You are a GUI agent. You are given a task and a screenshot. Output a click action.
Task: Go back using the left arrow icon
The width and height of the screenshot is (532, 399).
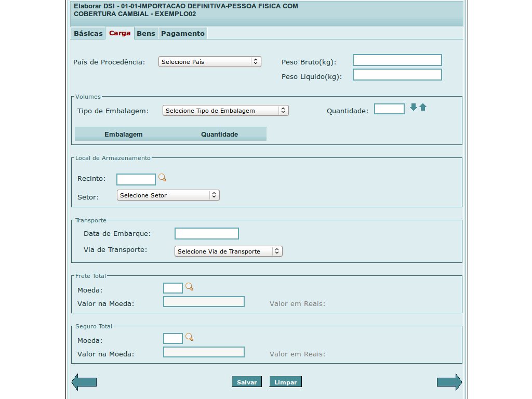(x=83, y=382)
